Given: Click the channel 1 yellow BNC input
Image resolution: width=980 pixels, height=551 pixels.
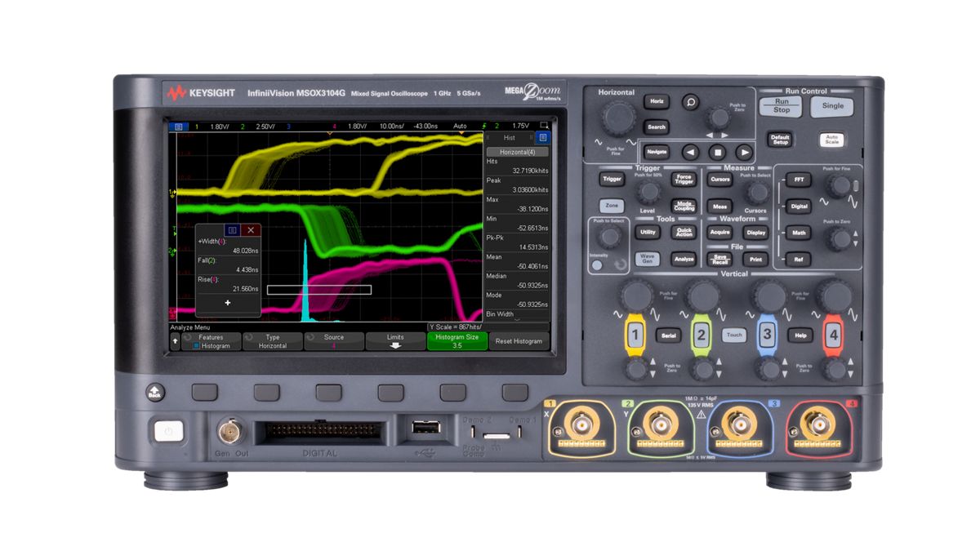Looking at the screenshot, I should click(x=581, y=424).
